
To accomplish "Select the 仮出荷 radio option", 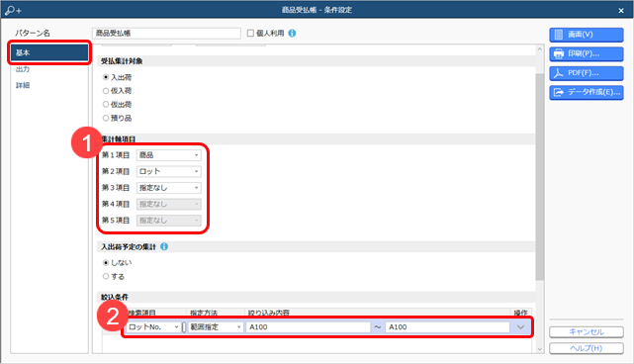I will point(106,104).
